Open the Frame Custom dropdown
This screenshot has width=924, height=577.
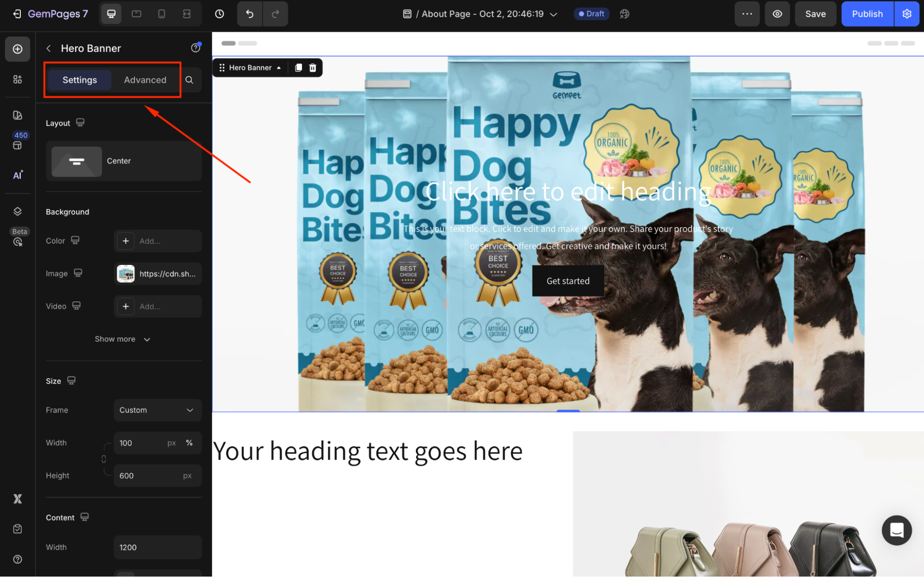[157, 410]
